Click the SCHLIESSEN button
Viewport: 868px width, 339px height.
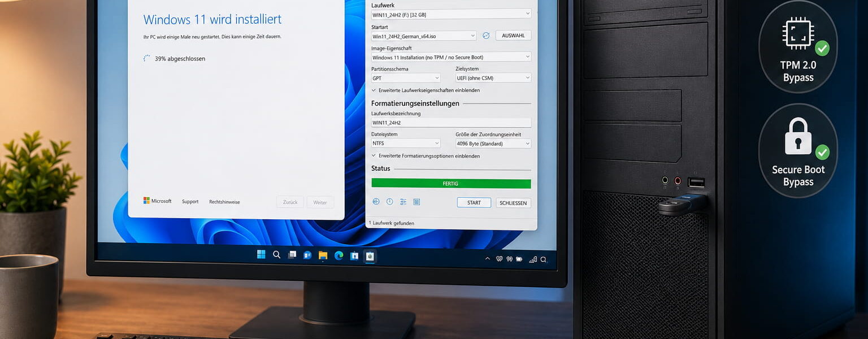pyautogui.click(x=514, y=203)
